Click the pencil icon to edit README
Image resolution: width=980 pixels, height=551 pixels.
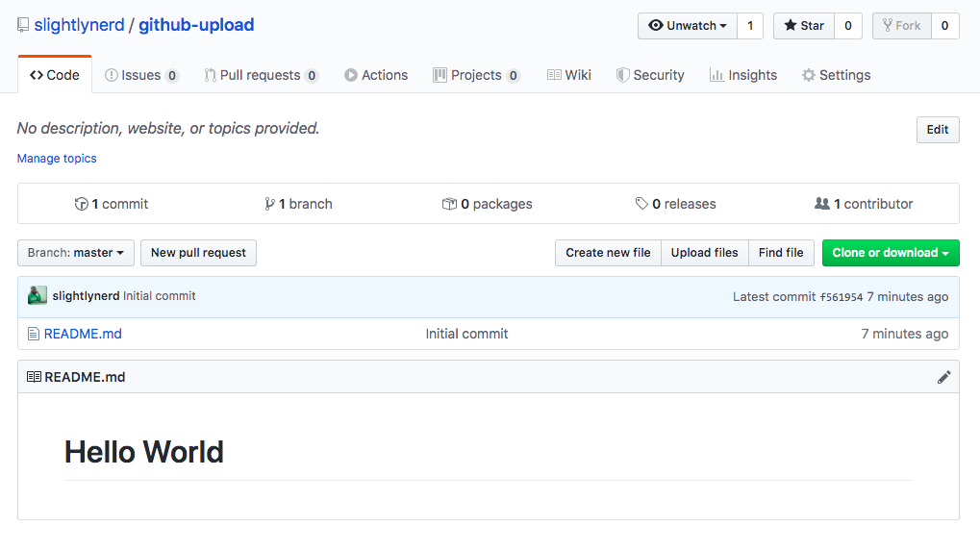pos(943,377)
